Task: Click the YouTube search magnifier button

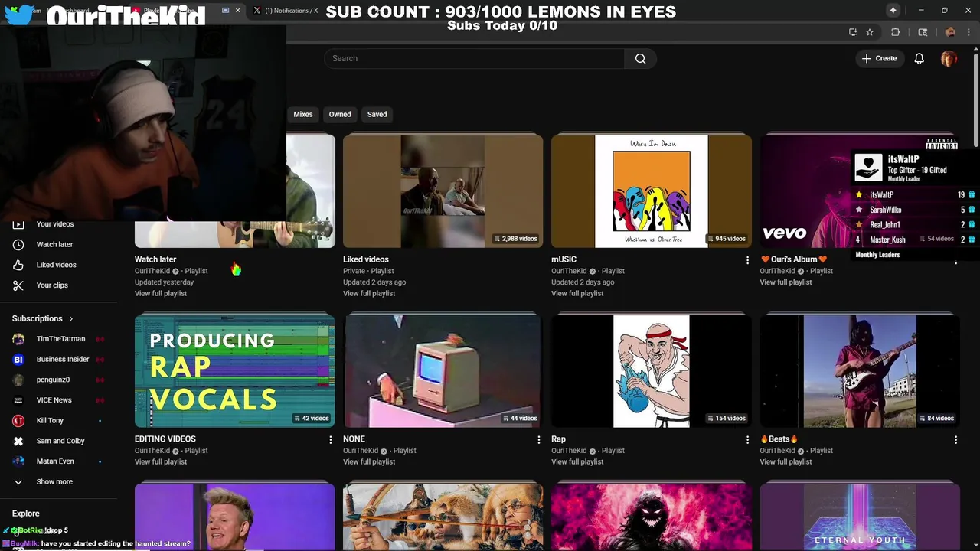Action: point(640,59)
